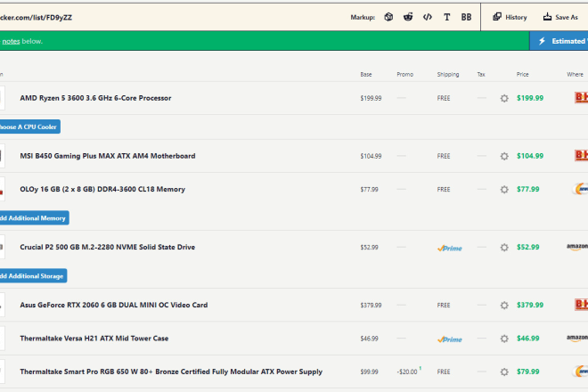This screenshot has width=588, height=392.
Task: Click the $52.99 green price for SSD
Action: [x=528, y=247]
